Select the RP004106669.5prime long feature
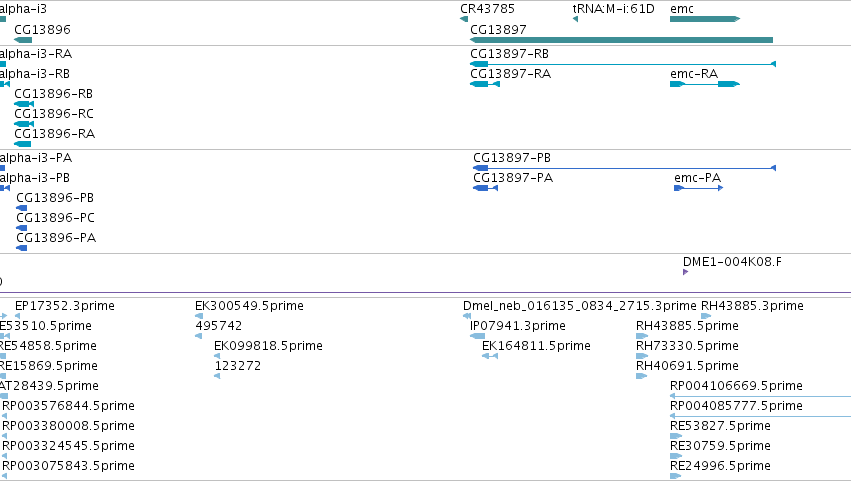The width and height of the screenshot is (851, 481). pyautogui.click(x=760, y=396)
